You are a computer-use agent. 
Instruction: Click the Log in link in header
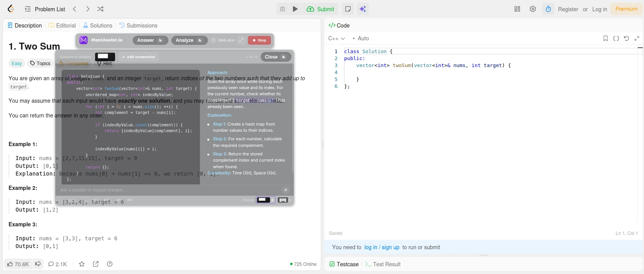pyautogui.click(x=599, y=9)
